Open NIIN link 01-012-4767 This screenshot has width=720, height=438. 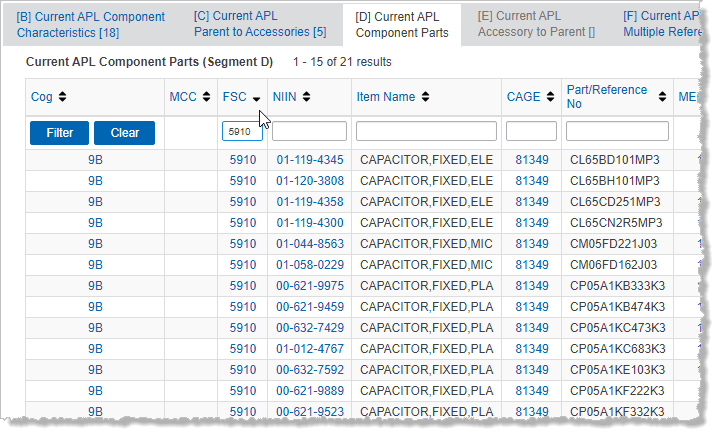310,349
